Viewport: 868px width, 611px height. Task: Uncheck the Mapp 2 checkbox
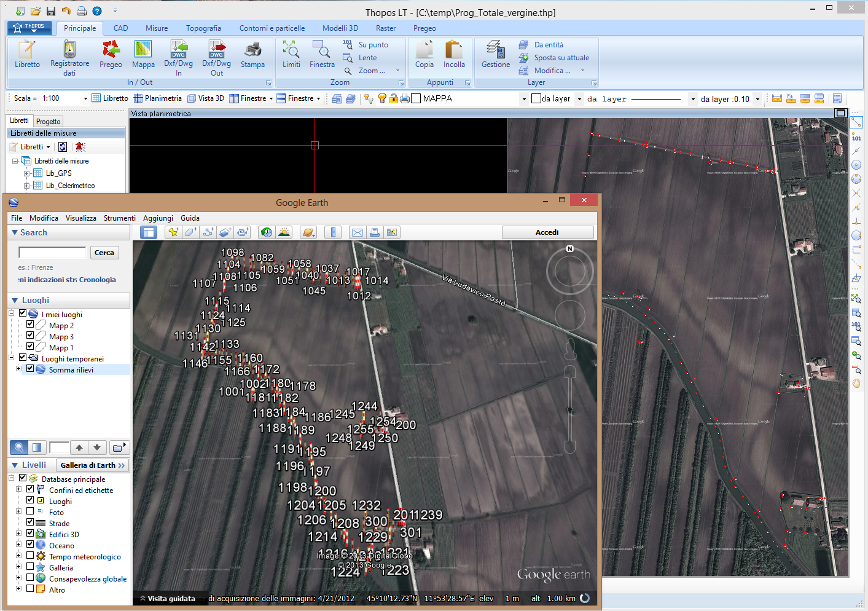(x=29, y=325)
